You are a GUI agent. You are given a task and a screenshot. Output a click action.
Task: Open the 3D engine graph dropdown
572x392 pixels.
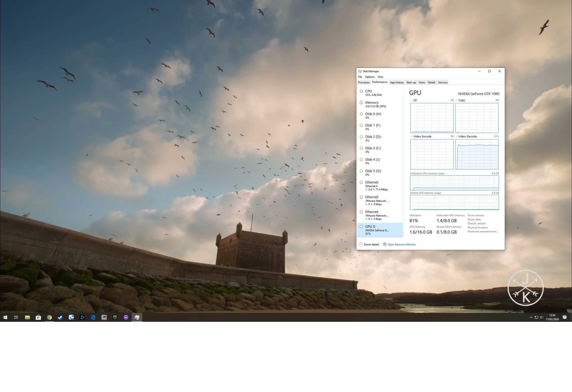(x=411, y=100)
